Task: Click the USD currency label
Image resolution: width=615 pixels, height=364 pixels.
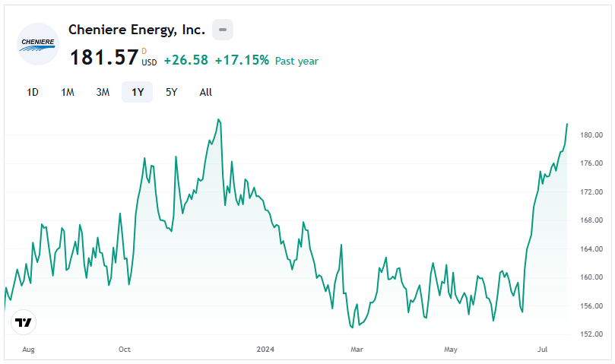Action: 149,62
